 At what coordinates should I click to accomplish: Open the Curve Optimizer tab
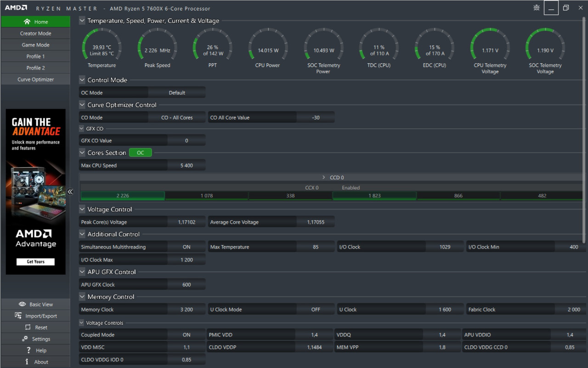tap(35, 79)
